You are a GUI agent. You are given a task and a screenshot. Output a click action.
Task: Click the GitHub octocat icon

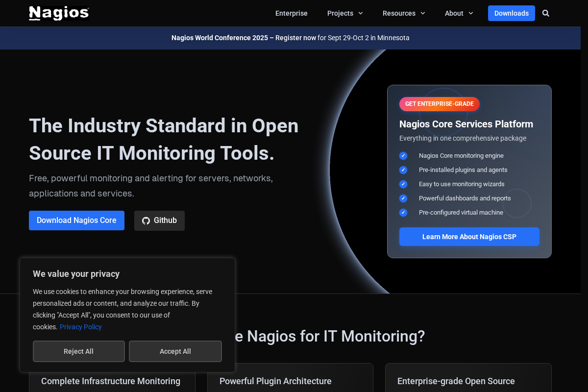[x=146, y=220]
